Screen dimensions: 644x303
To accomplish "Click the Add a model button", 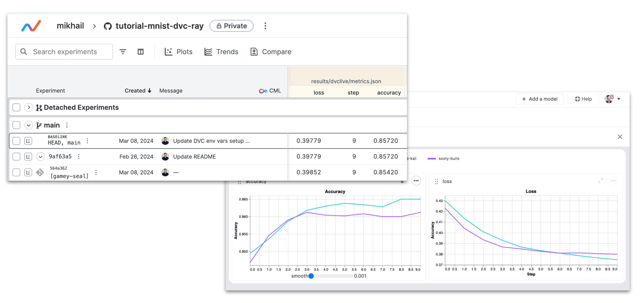I will 540,99.
